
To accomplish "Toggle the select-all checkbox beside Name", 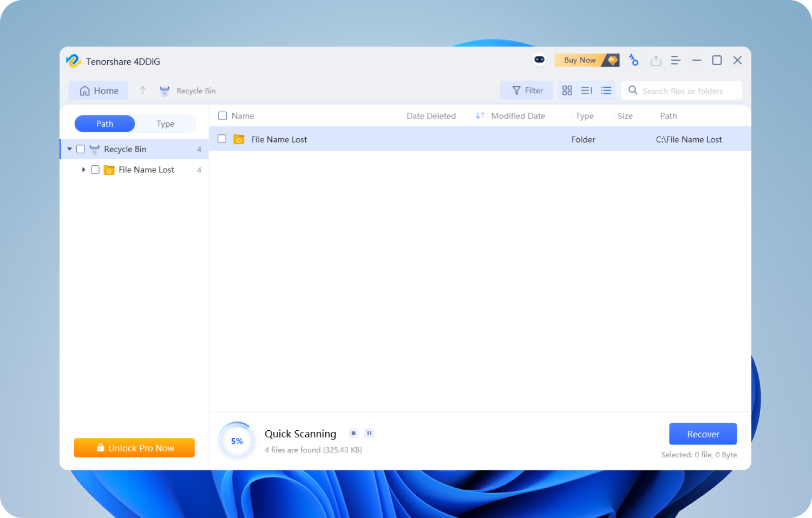I will click(222, 116).
